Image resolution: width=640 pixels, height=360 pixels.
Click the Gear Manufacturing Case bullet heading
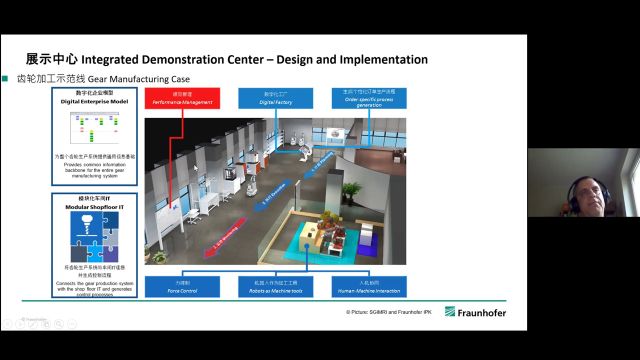103,79
